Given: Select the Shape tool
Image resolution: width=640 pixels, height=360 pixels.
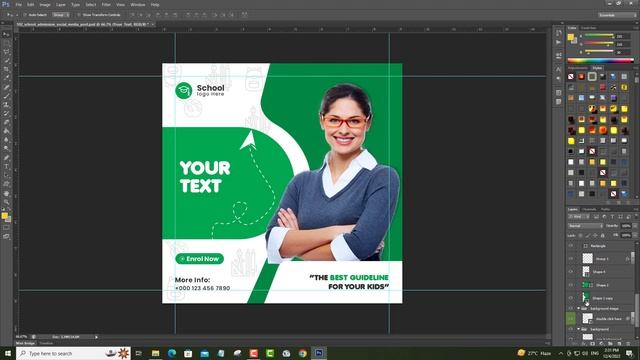Looking at the screenshot, I should point(6,184).
